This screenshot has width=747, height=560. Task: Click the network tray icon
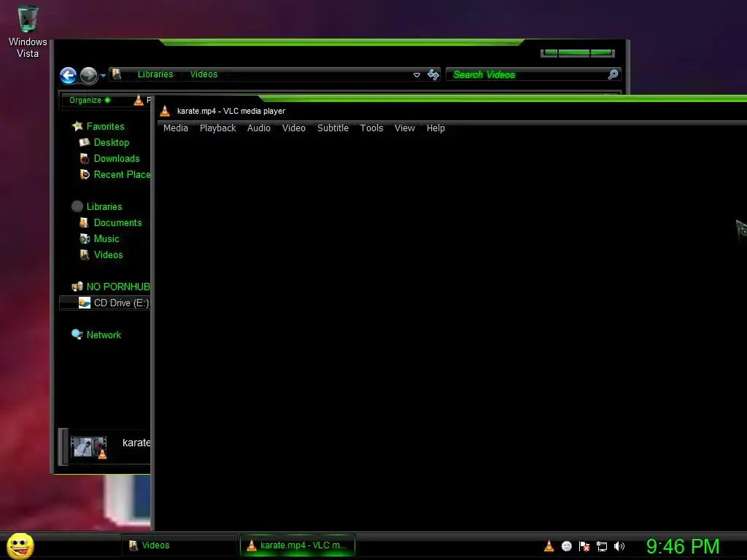pos(602,547)
